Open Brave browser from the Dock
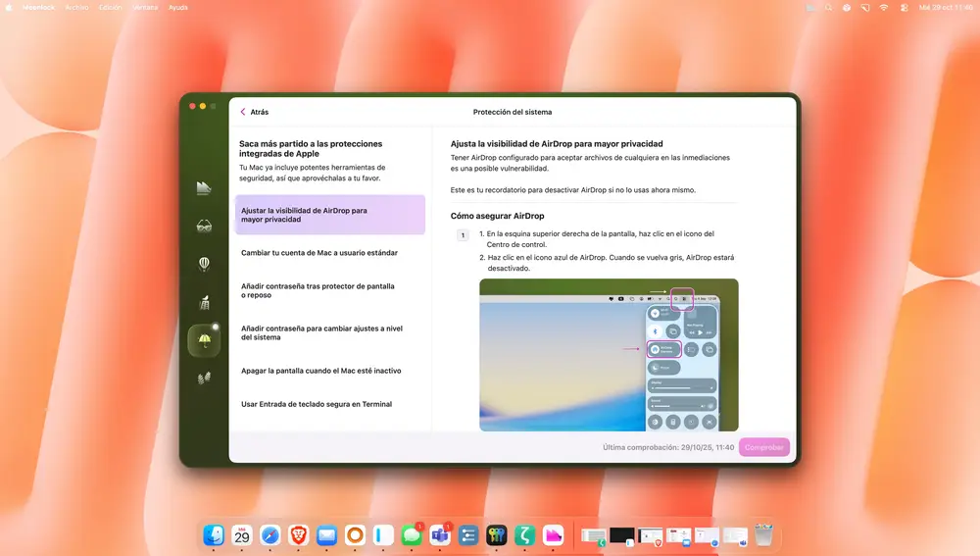980x556 pixels. (298, 535)
